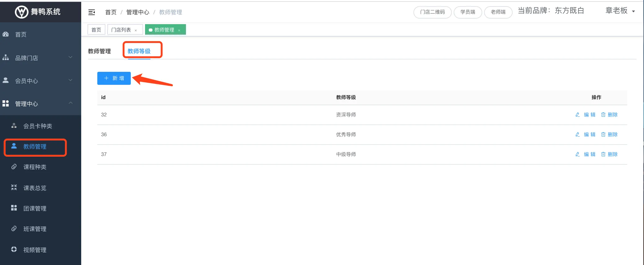Image resolution: width=644 pixels, height=265 pixels.
Task: Open the 学员端 button
Action: coord(468,12)
